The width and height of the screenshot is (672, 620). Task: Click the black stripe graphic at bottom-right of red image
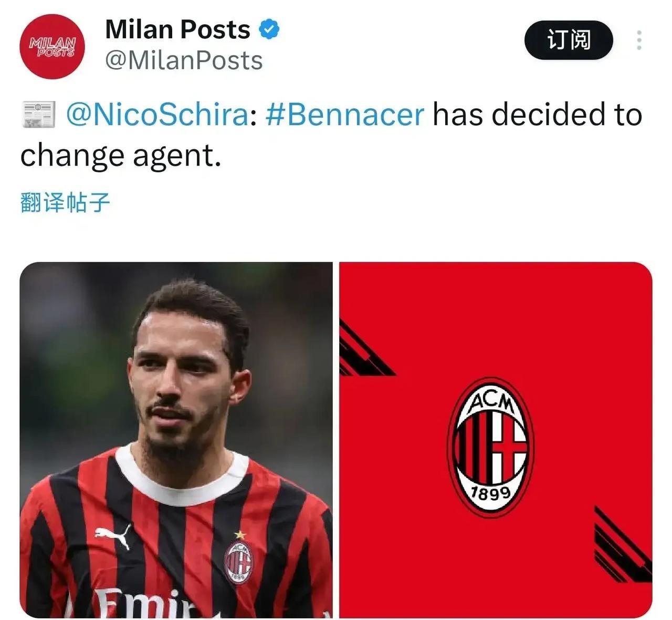pyautogui.click(x=623, y=545)
